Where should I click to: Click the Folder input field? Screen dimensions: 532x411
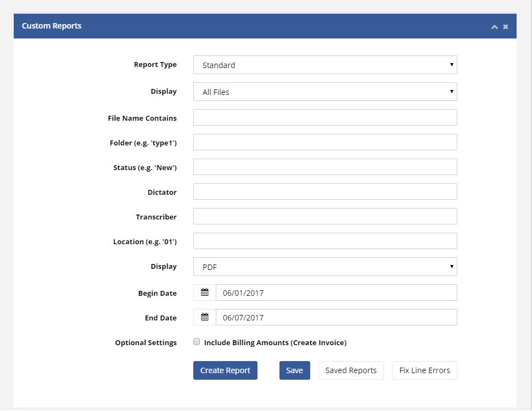click(325, 142)
